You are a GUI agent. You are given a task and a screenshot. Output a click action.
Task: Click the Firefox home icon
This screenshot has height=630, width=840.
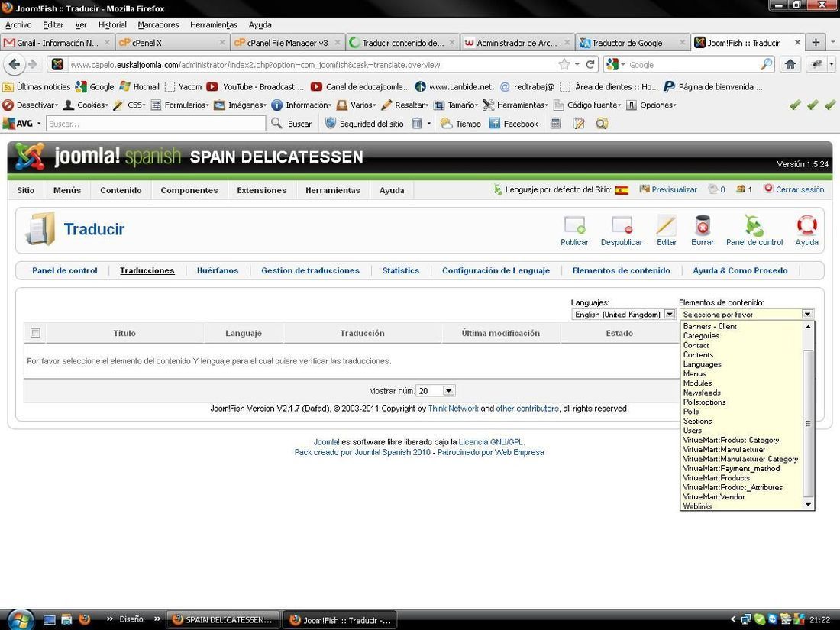tap(790, 65)
